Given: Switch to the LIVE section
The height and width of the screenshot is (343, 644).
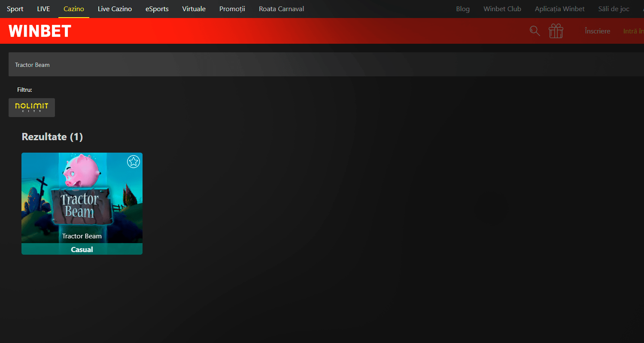Looking at the screenshot, I should pos(43,9).
